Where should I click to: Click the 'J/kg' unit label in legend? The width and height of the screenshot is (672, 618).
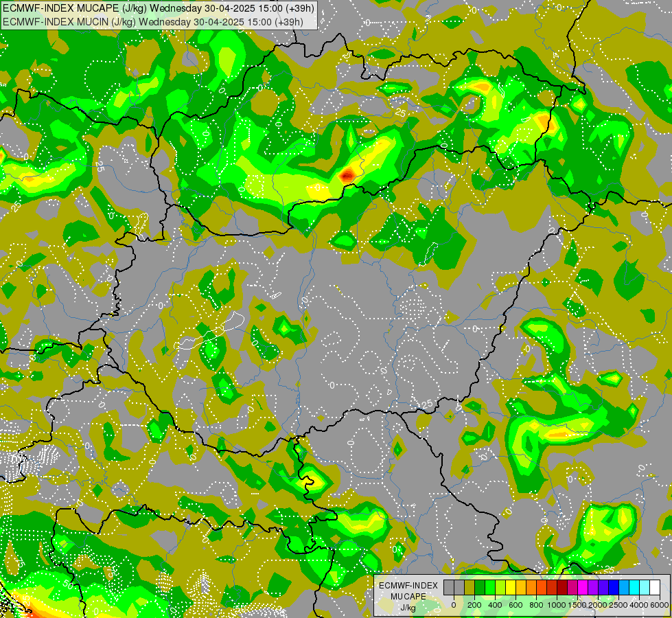pyautogui.click(x=408, y=608)
